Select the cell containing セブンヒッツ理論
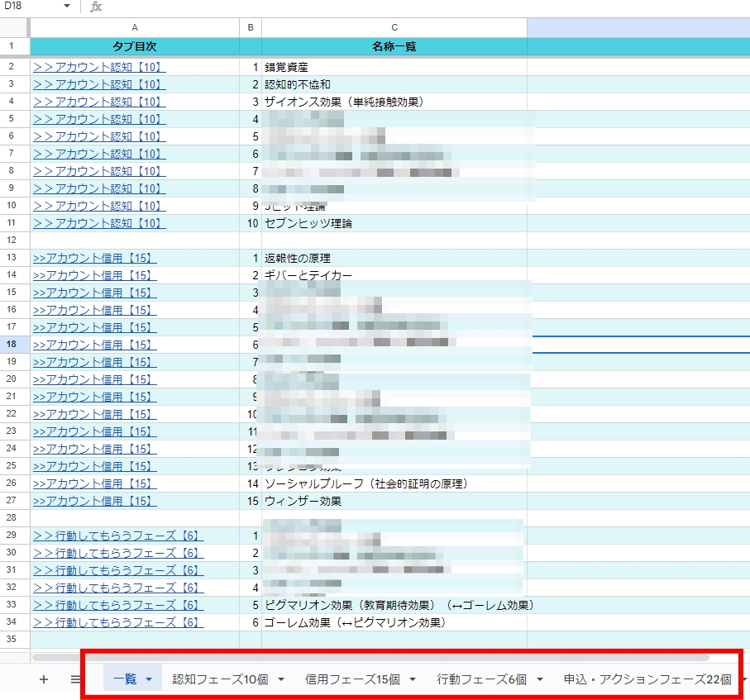 [394, 223]
